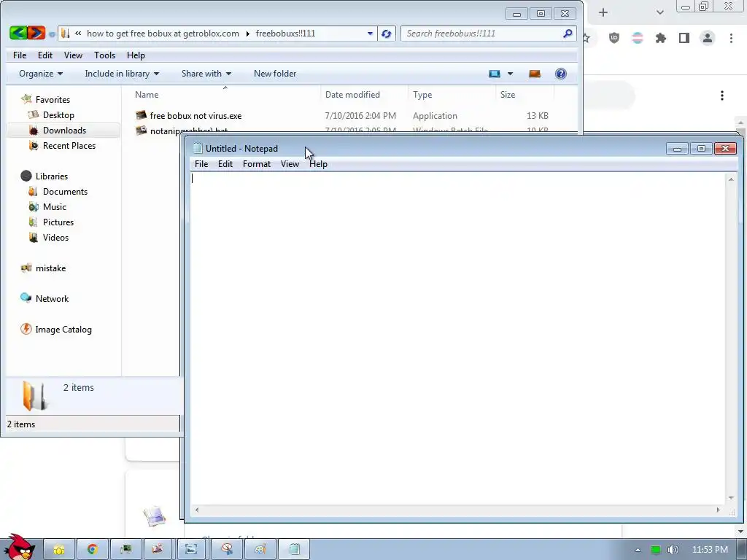Click the circuit board taskbar icon
Viewport: 747px width, 560px height.
125,550
